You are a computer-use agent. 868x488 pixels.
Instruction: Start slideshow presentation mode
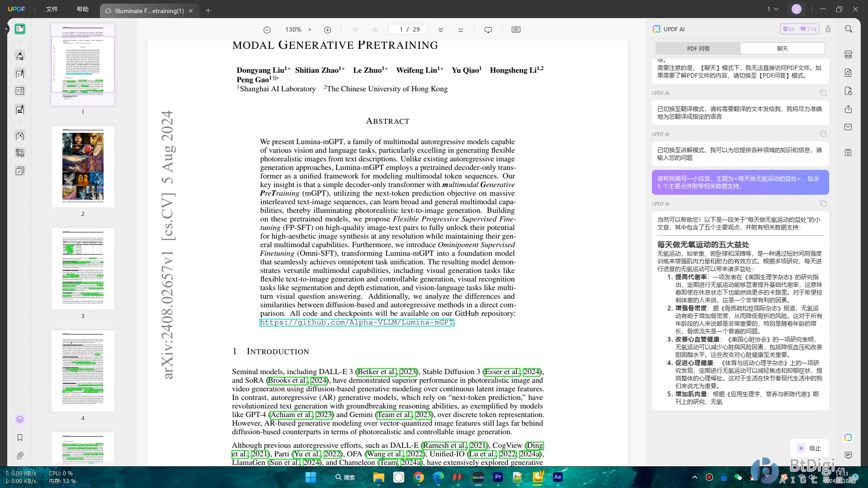pyautogui.click(x=488, y=30)
